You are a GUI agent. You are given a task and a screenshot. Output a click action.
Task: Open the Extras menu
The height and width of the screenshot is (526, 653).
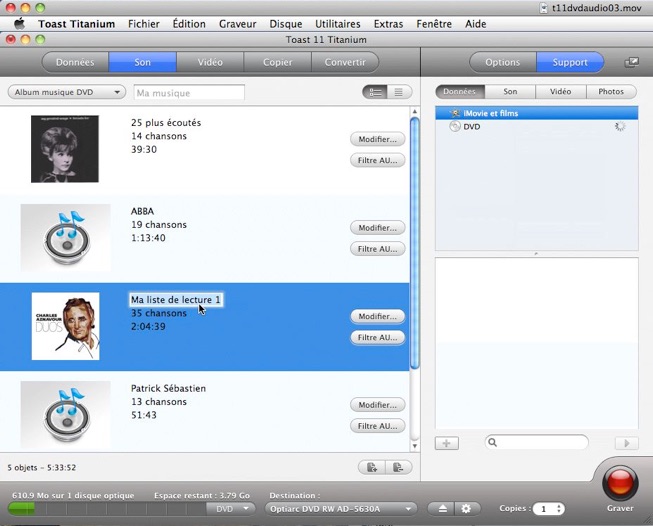tap(388, 24)
